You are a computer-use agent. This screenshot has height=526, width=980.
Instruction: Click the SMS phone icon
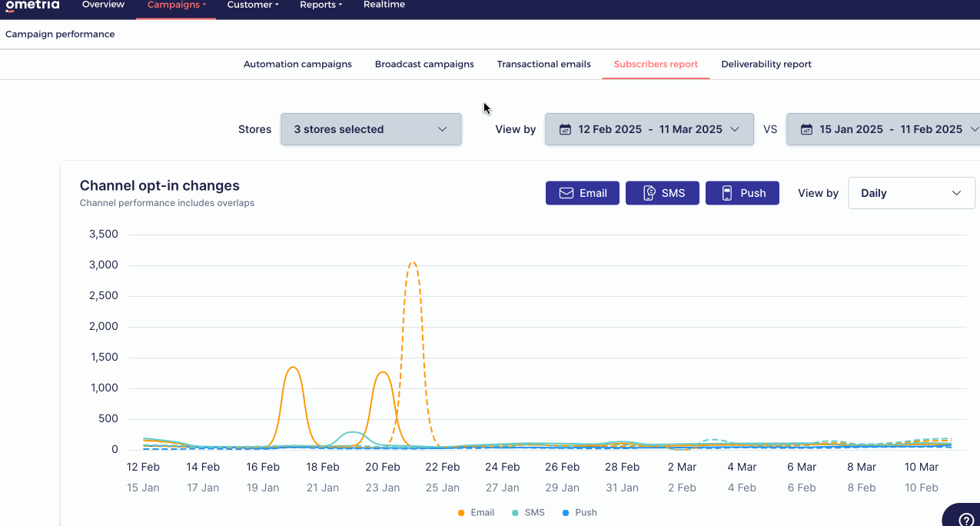649,193
